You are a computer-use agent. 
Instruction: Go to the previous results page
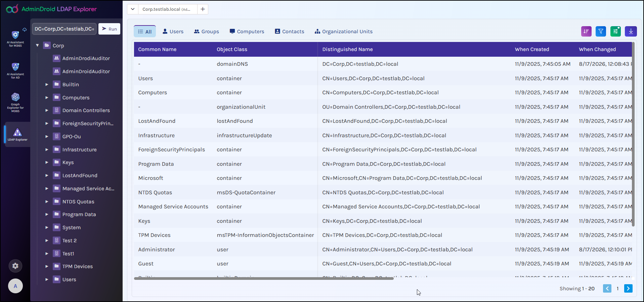(607, 289)
